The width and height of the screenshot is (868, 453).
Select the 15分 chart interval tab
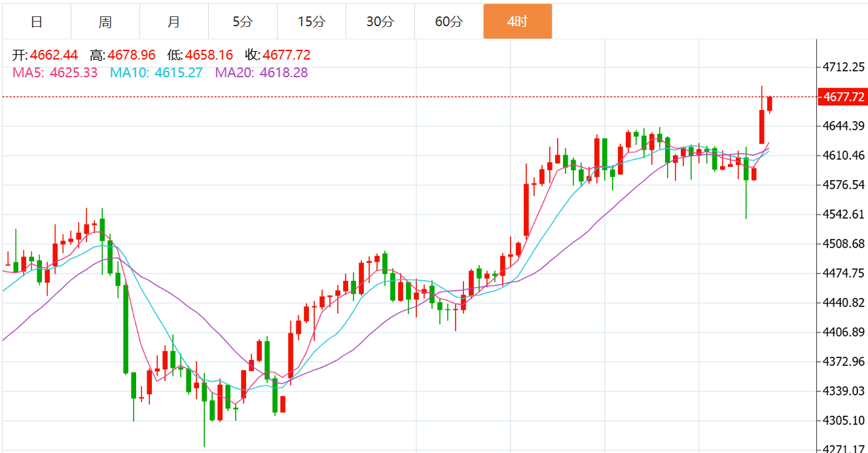coord(311,22)
